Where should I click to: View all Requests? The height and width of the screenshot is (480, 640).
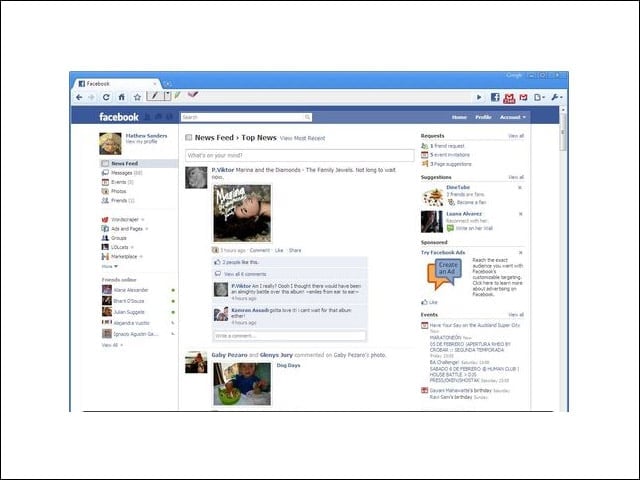pos(516,136)
